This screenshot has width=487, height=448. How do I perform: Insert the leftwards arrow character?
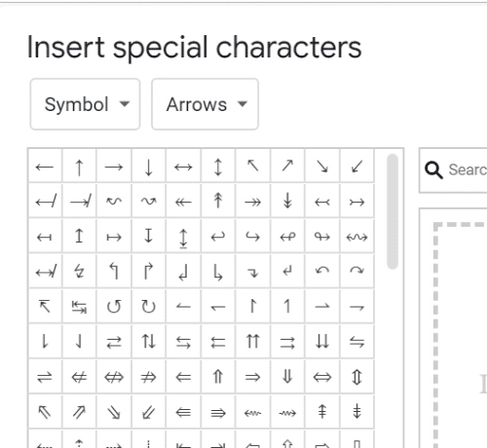coord(45,168)
